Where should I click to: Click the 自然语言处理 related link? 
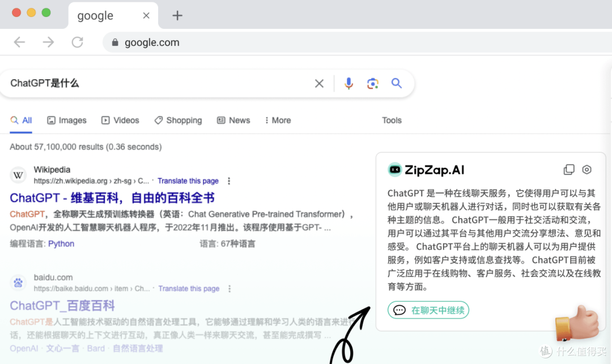click(137, 348)
